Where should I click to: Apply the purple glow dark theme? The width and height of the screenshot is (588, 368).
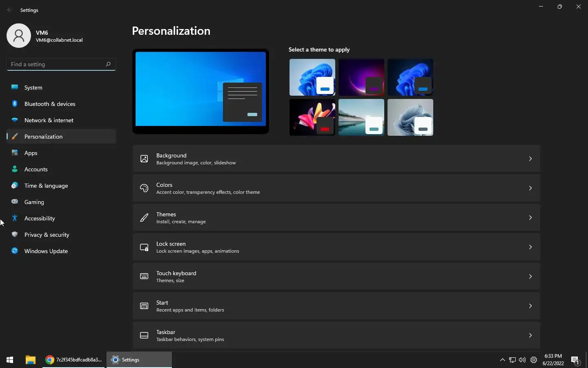[x=361, y=77]
